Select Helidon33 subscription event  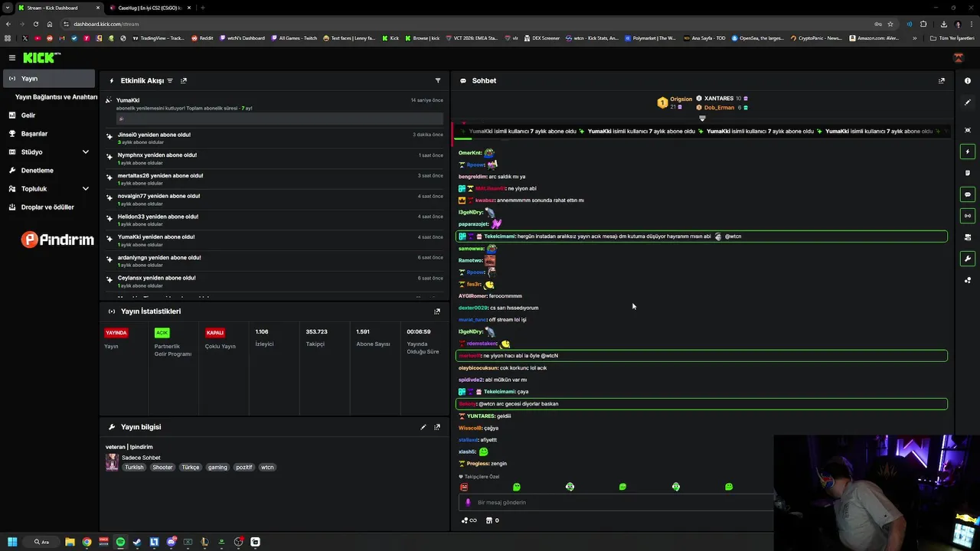coord(274,220)
